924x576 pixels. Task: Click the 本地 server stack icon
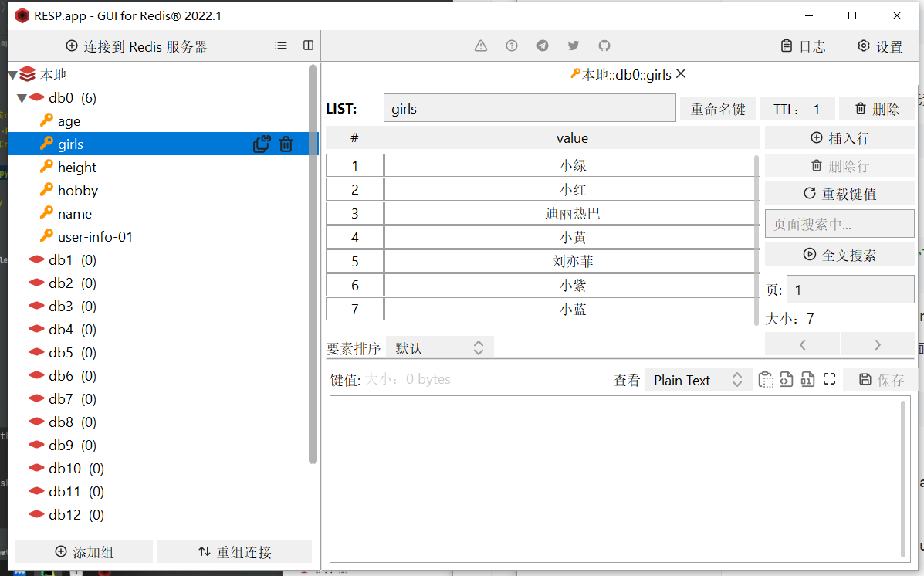[x=27, y=74]
